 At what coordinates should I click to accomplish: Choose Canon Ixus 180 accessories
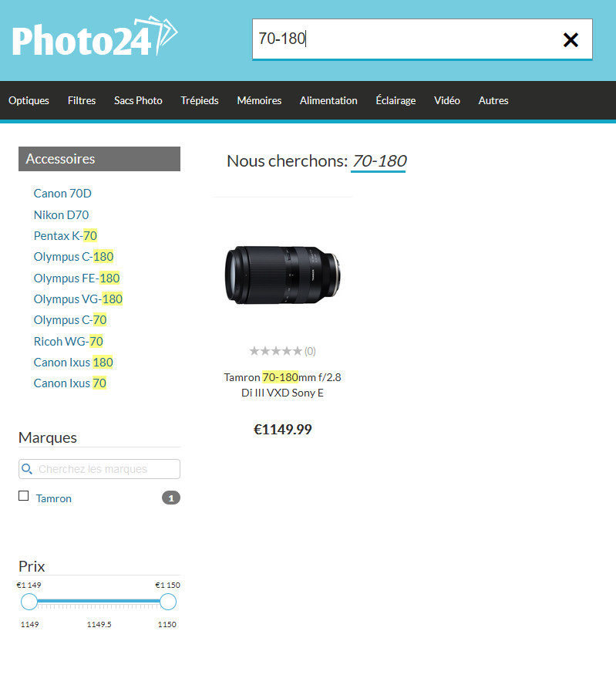point(73,363)
